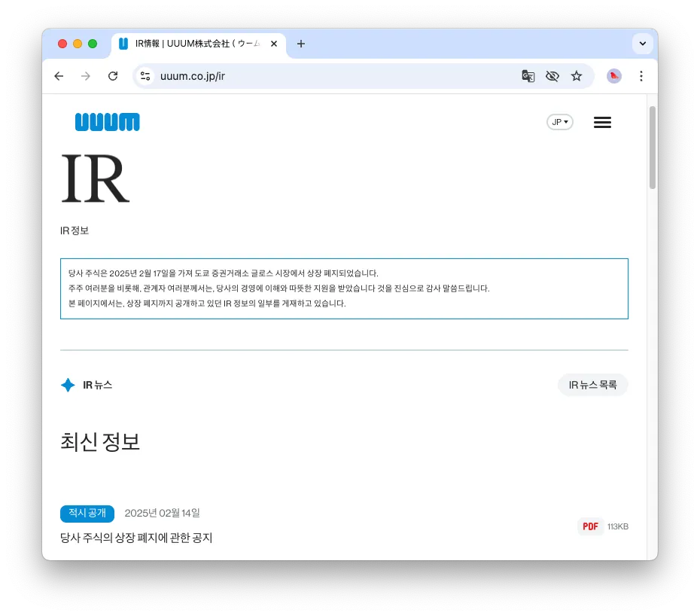This screenshot has width=700, height=616.
Task: Click the IR 뉴스 목록 button
Action: (592, 385)
